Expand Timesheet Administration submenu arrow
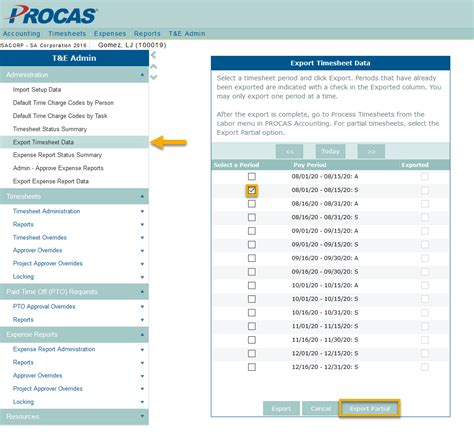The width and height of the screenshot is (474, 442). click(x=142, y=211)
